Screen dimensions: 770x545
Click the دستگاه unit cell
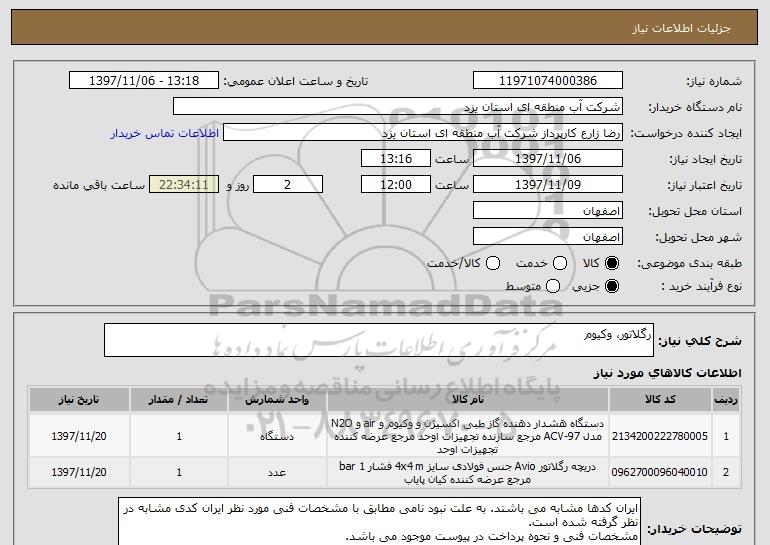tap(277, 436)
